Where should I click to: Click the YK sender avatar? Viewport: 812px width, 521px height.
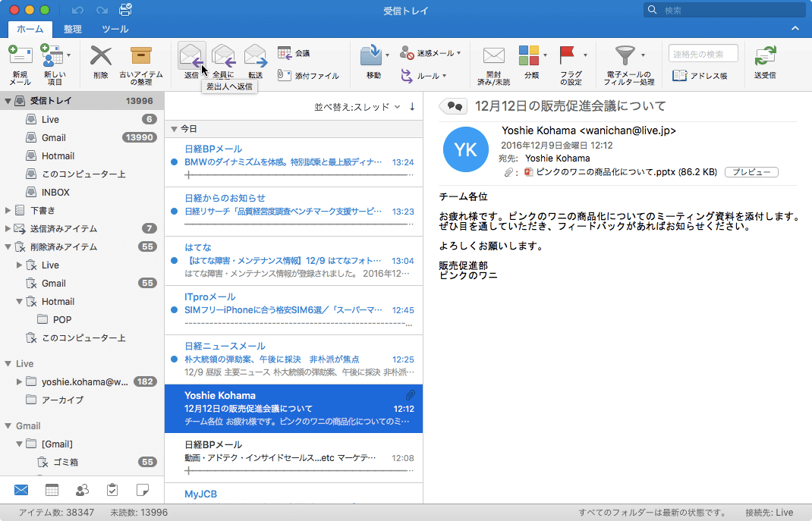(465, 149)
